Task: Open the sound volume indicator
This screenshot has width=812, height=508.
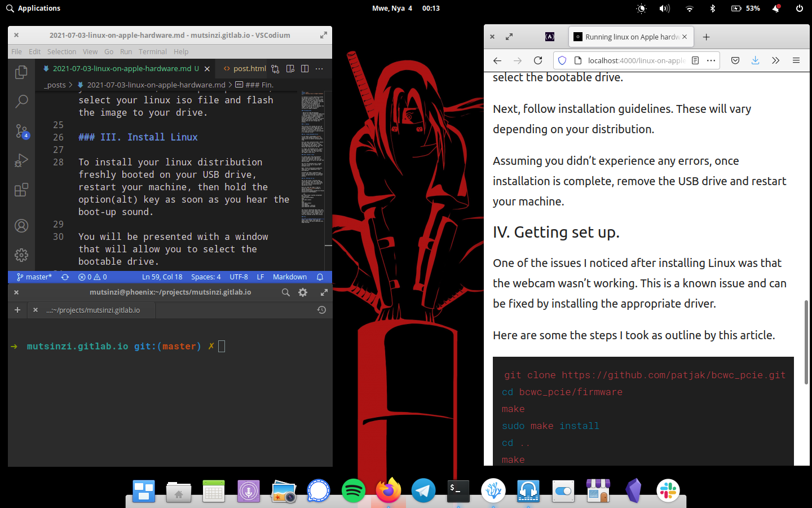Action: click(x=665, y=8)
